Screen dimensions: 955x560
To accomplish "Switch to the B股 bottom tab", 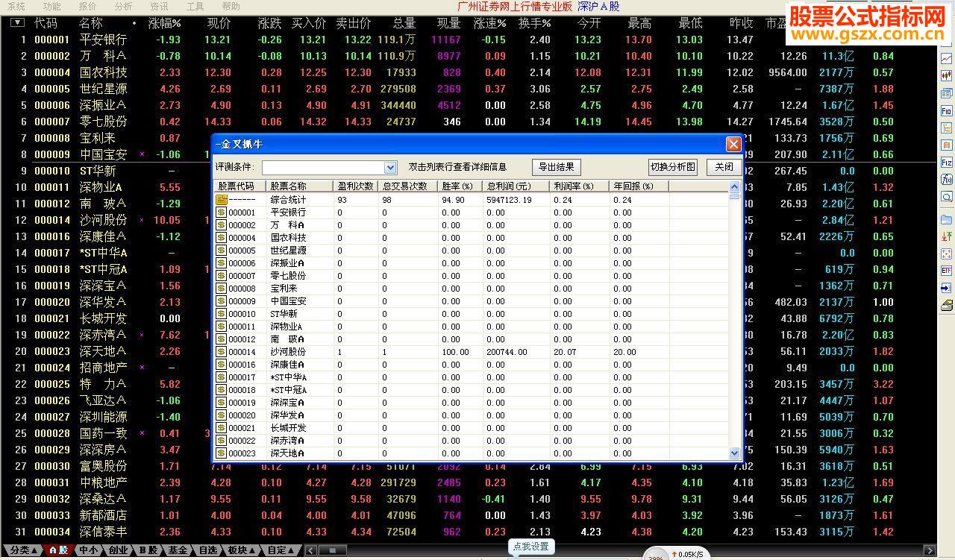I will 148,550.
